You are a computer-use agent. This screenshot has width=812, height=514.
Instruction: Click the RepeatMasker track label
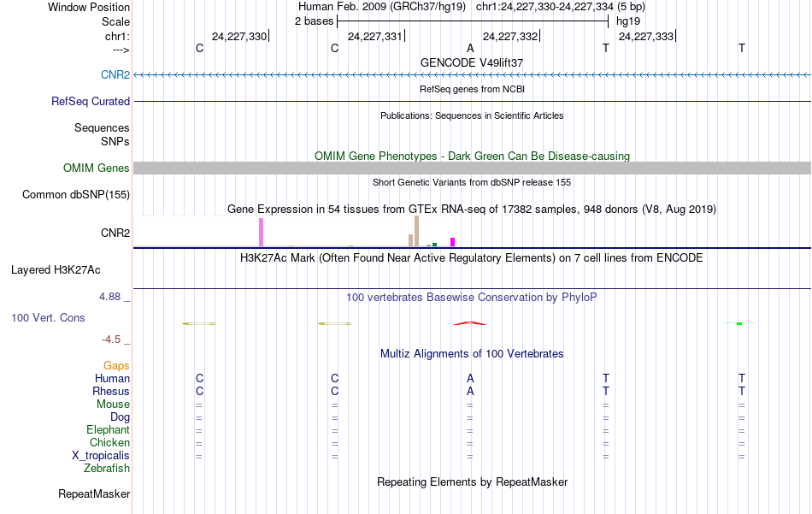(x=94, y=494)
